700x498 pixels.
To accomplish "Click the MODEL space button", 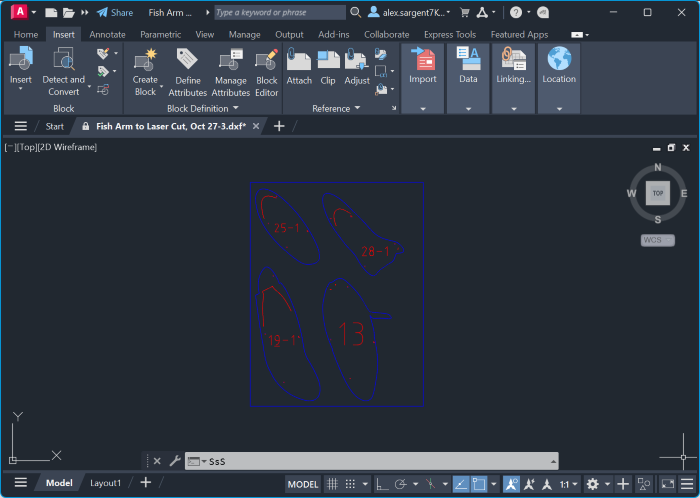I will tap(303, 484).
